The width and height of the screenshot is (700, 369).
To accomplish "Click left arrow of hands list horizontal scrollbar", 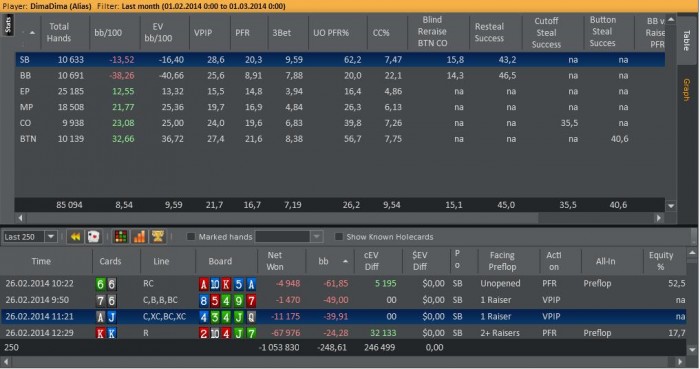I will (x=5, y=362).
